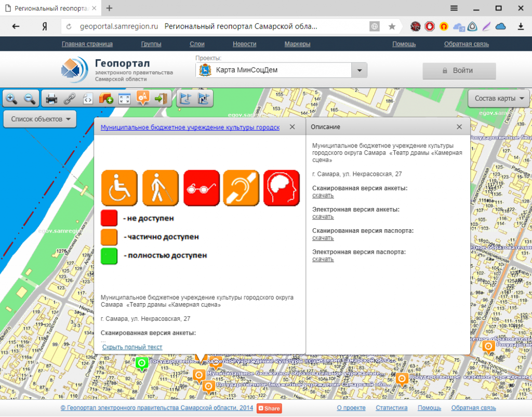The height and width of the screenshot is (417, 532).
Task: Expand the 'Карта МинСоцДем' projects dropdown
Action: click(360, 70)
